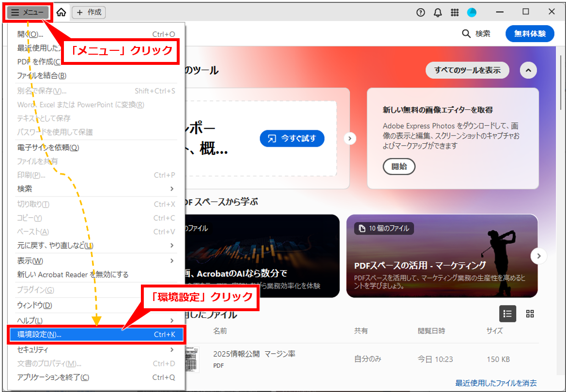Expand the セキュリティ submenu
The height and width of the screenshot is (392, 566).
(96, 349)
